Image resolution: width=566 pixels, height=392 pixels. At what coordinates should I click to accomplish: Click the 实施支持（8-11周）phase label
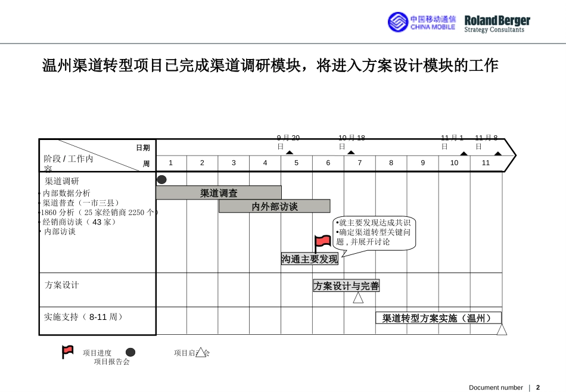point(84,317)
